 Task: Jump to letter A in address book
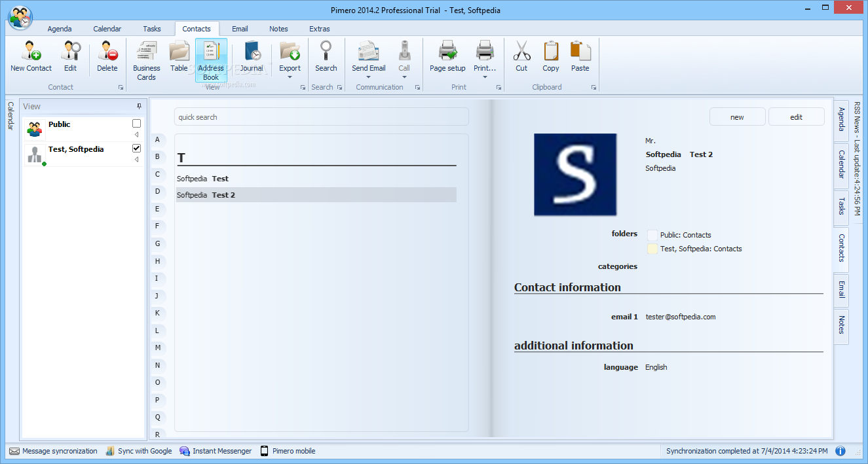(x=157, y=139)
